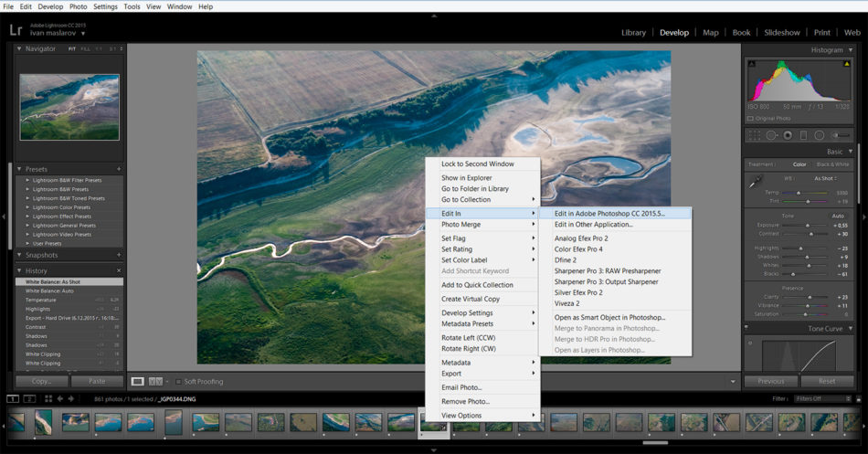Add a new preset with plus icon
868x454 pixels.
coord(119,169)
